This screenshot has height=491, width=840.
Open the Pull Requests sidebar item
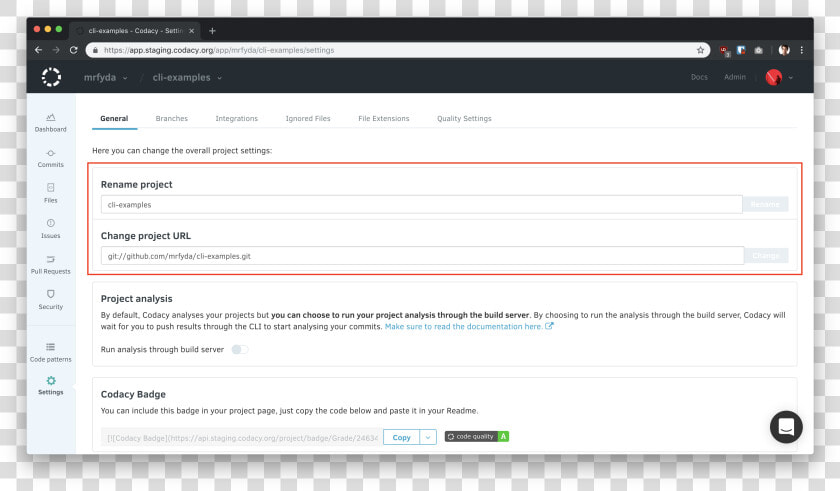pyautogui.click(x=50, y=265)
